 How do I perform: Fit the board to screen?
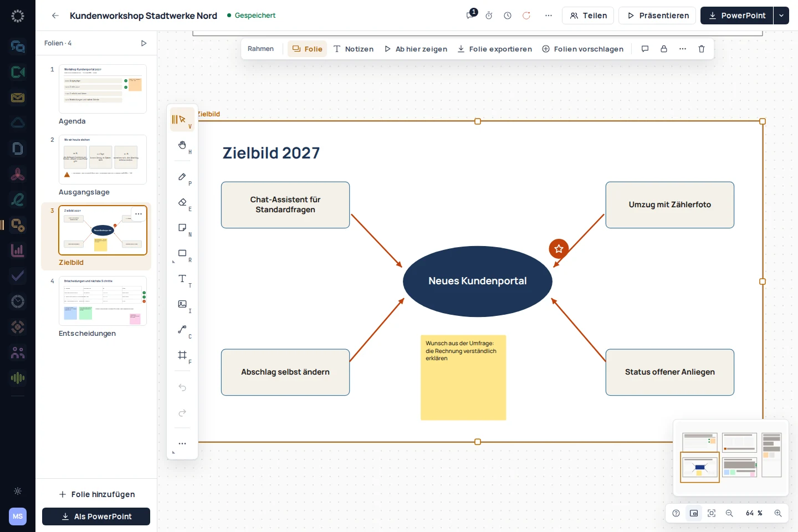(712, 513)
